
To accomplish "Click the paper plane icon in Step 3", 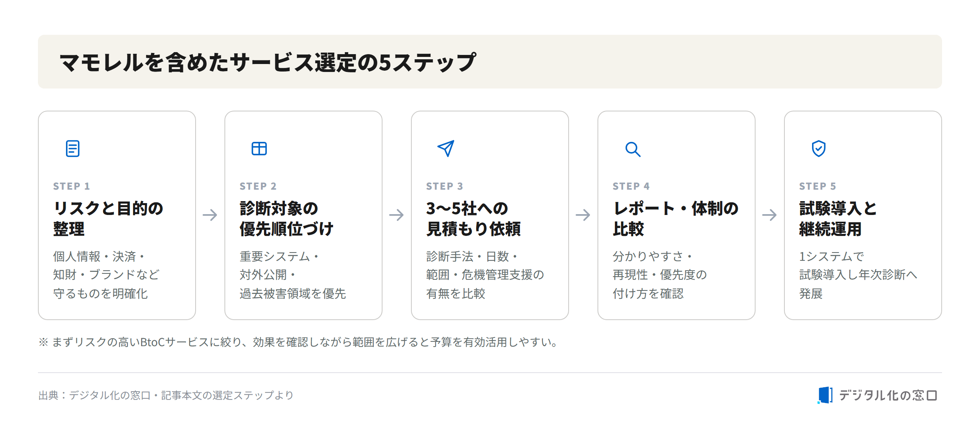I will (446, 149).
